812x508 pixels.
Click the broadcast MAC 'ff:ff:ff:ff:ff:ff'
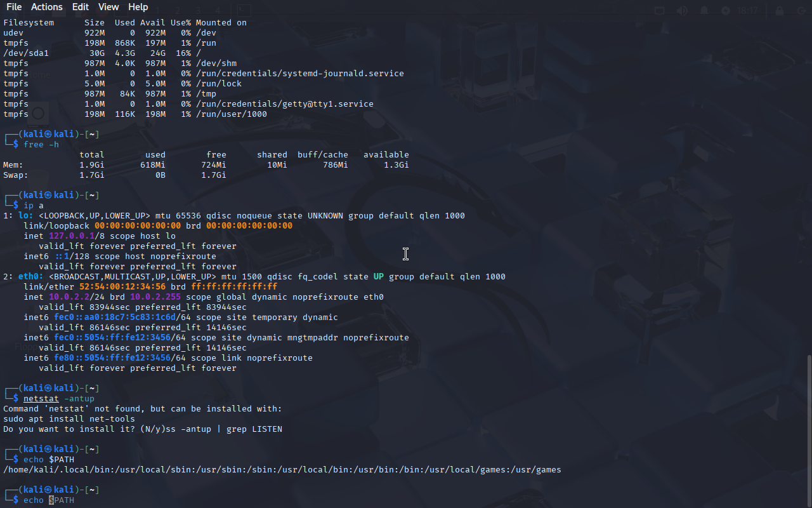pyautogui.click(x=234, y=287)
